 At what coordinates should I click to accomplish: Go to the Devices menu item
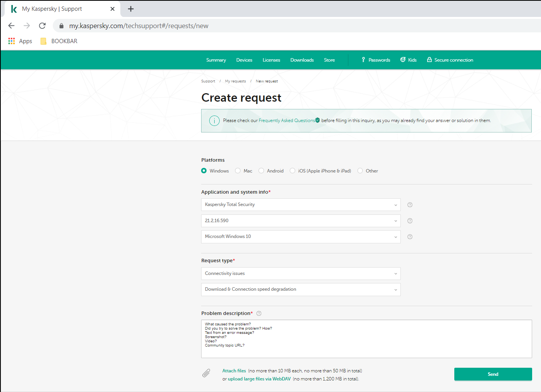244,60
